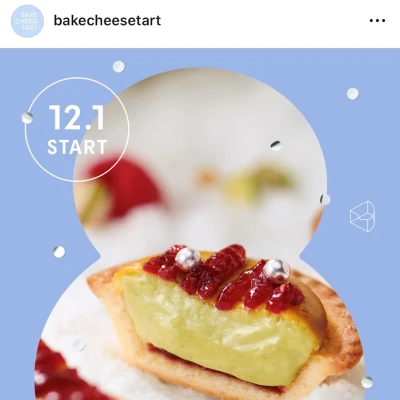Tap the right silver sugar pearl on the tart

coord(277,271)
